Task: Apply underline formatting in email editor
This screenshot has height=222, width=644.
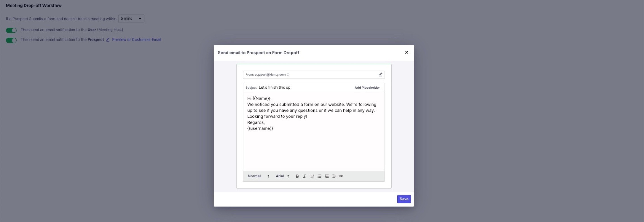Action: pyautogui.click(x=312, y=176)
